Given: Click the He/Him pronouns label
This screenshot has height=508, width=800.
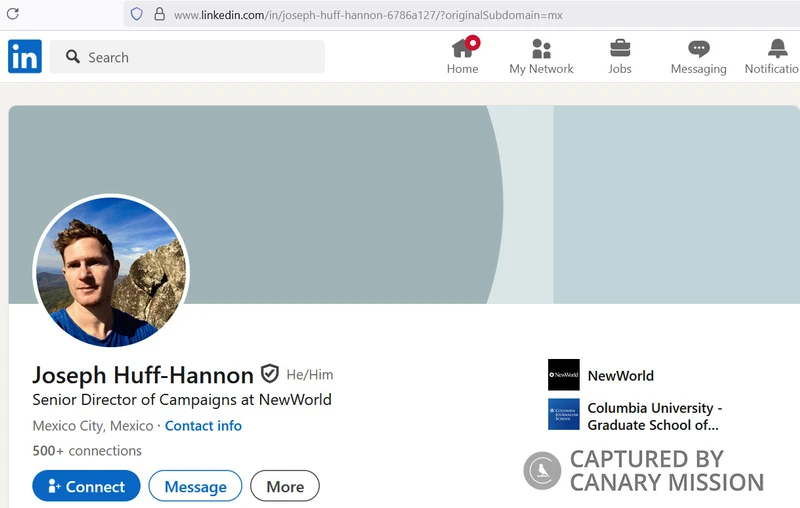Looking at the screenshot, I should coord(310,375).
